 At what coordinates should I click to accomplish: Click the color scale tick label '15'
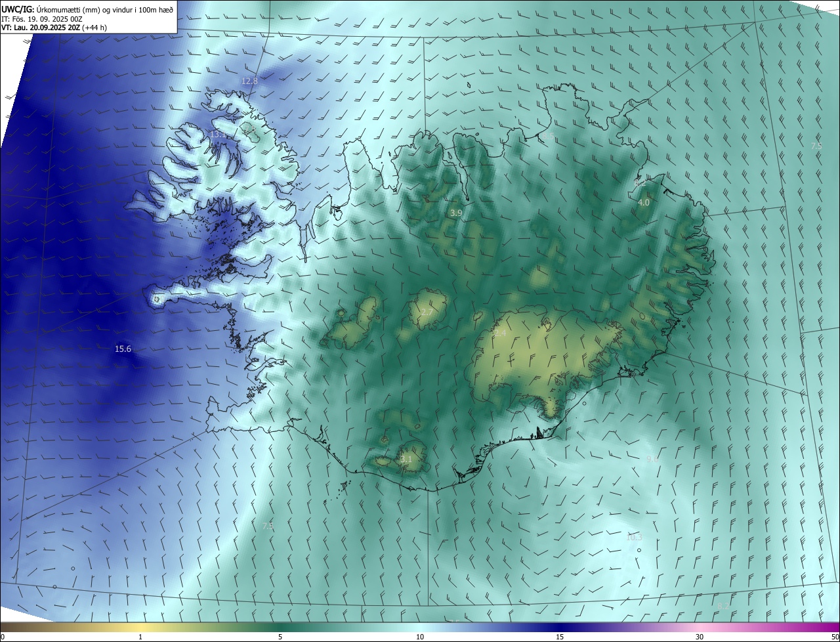click(560, 637)
